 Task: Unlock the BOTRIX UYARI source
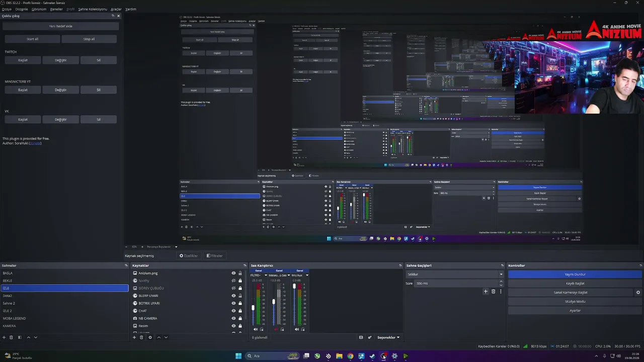coord(240,303)
